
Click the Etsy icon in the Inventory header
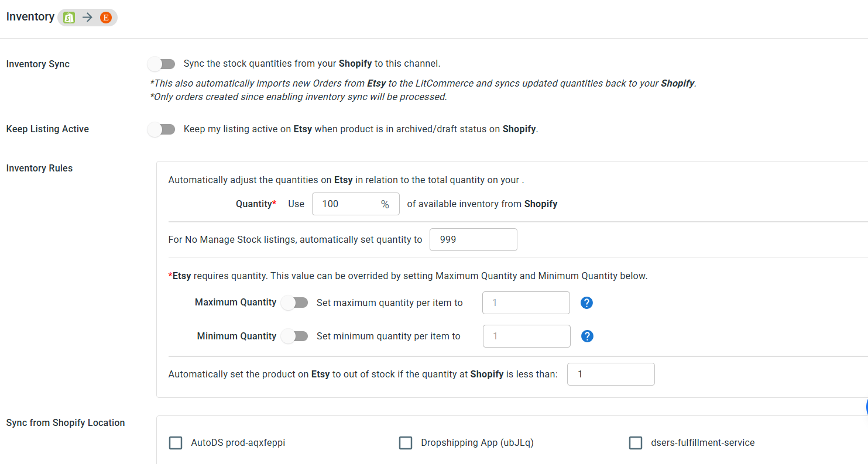(x=105, y=18)
